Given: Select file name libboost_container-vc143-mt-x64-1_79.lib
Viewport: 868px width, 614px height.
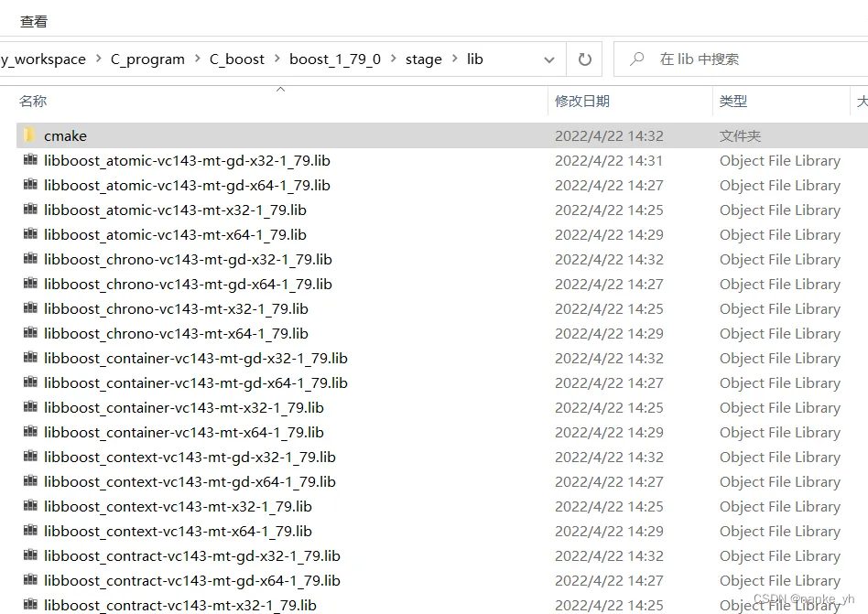Looking at the screenshot, I should [184, 433].
